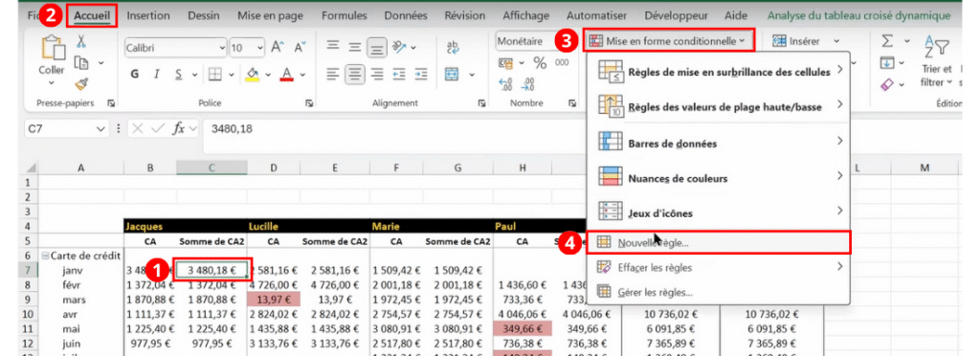Screen dimensions: 980x356
Task: Click the Fill down icon
Action: point(887,62)
